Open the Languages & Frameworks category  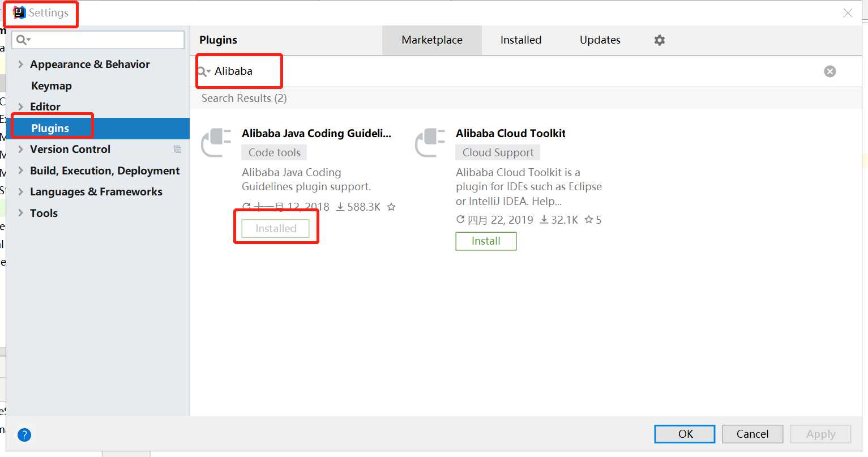coord(96,192)
